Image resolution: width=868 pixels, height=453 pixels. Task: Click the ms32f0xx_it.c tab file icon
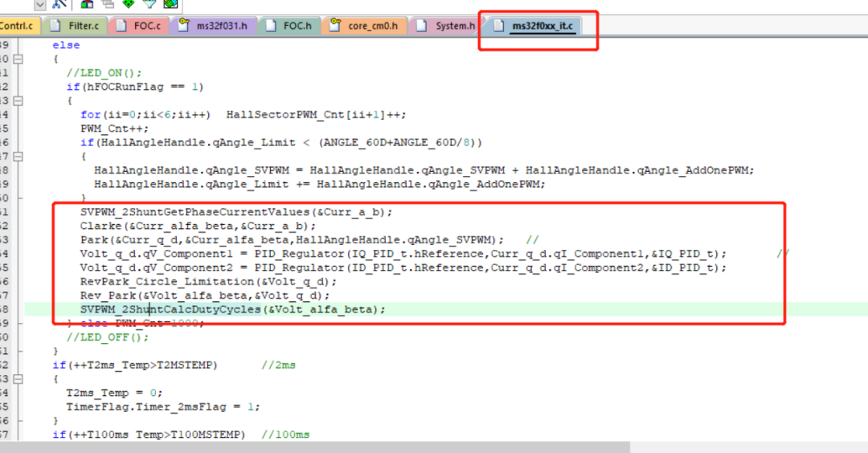pos(499,26)
